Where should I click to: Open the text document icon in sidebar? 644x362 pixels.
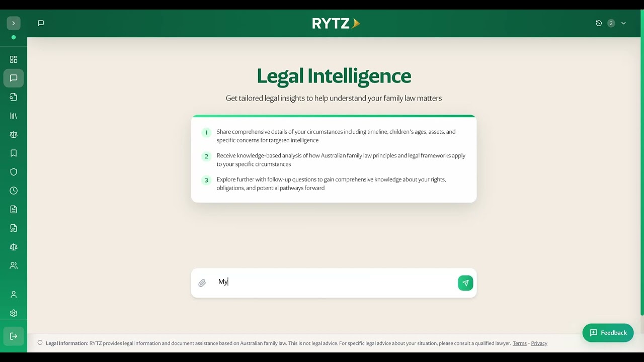[x=14, y=209]
